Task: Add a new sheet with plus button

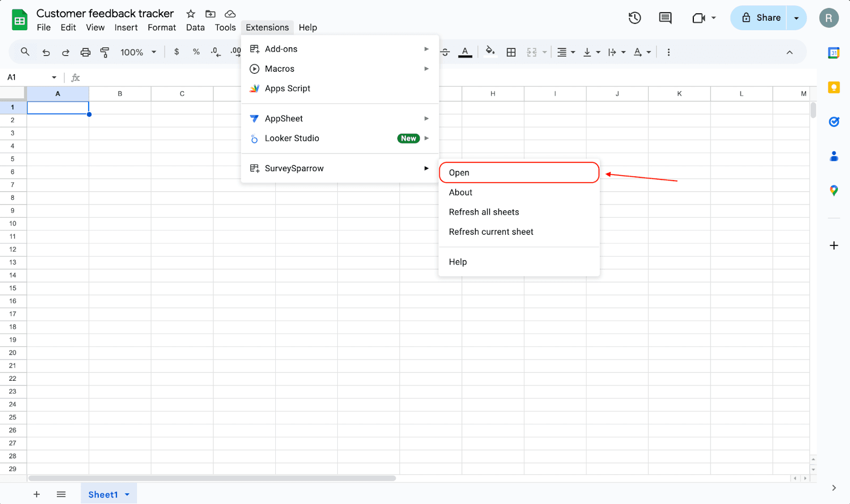Action: pos(37,494)
